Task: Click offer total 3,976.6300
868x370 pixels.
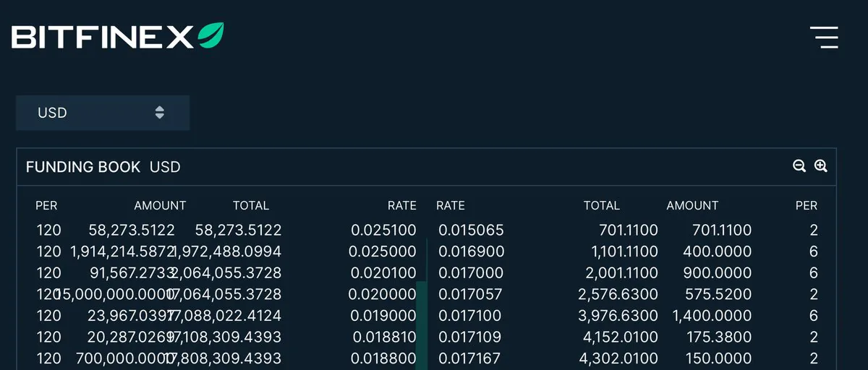Action: [618, 316]
